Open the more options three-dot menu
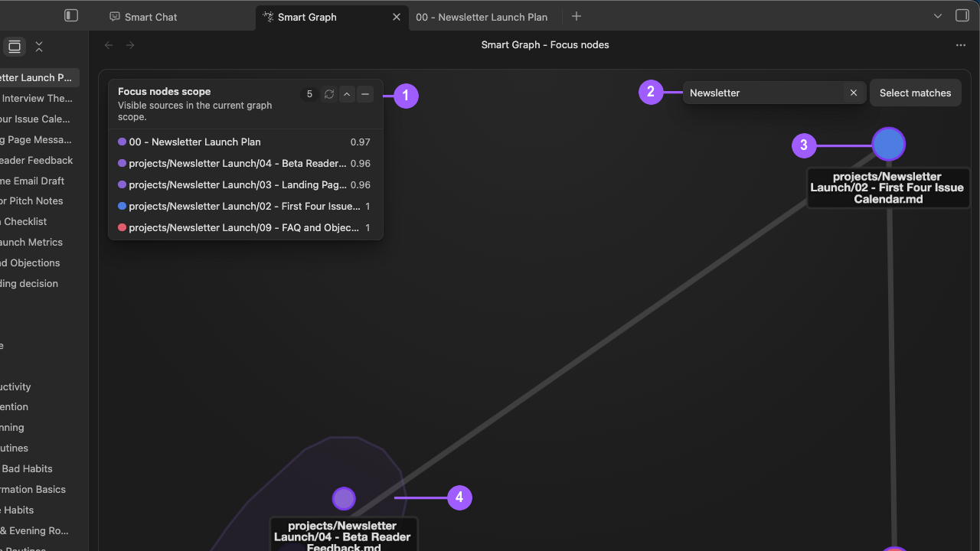The image size is (980, 551). (961, 45)
